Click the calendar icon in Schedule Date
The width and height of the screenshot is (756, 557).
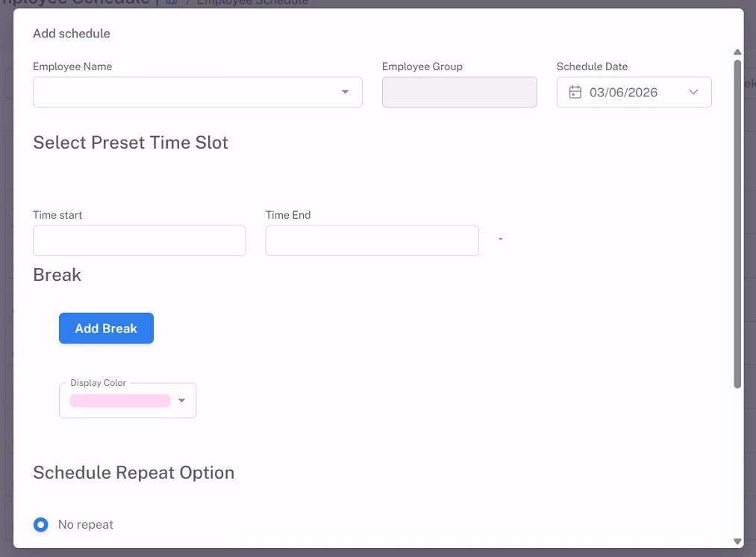[575, 92]
